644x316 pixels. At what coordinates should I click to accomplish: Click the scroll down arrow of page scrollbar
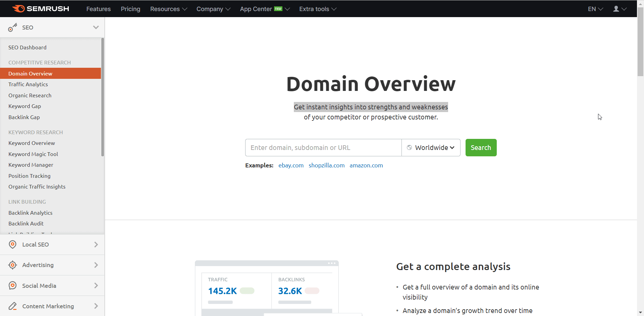pos(640,313)
